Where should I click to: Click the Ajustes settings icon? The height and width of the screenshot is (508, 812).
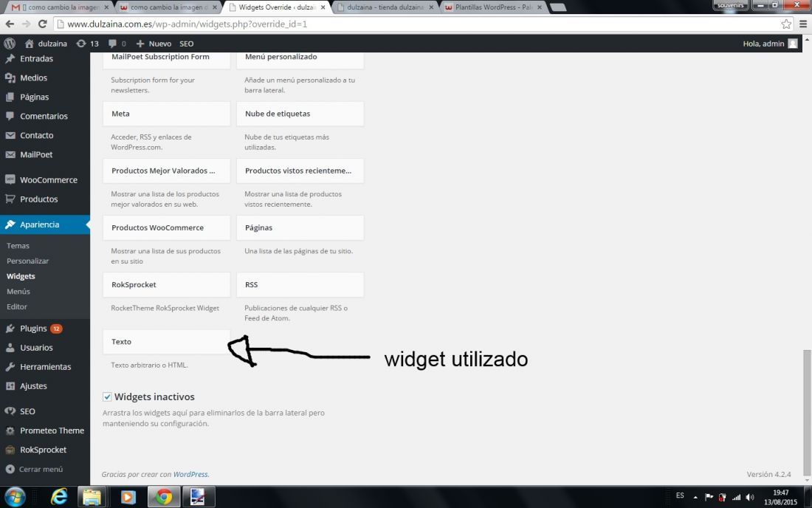tap(10, 385)
